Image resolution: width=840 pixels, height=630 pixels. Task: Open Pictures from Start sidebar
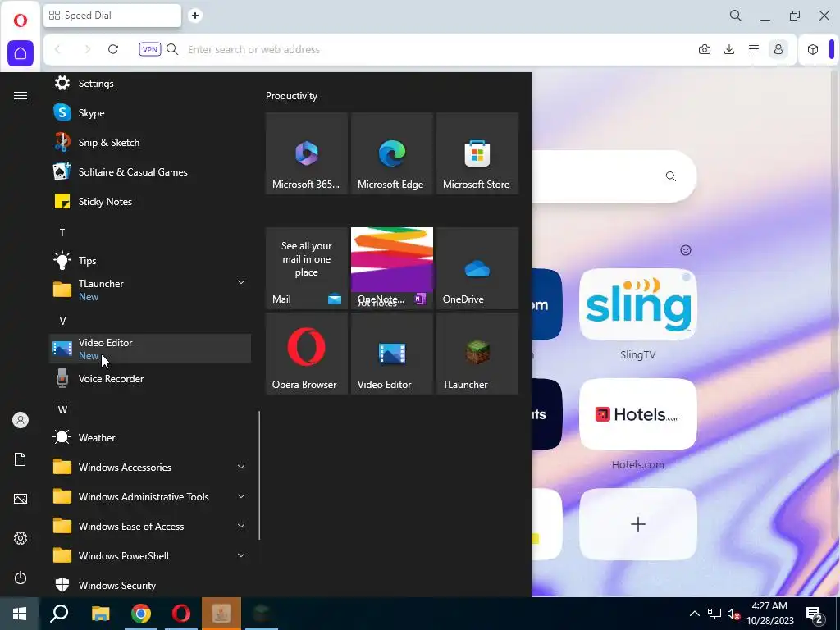(21, 499)
